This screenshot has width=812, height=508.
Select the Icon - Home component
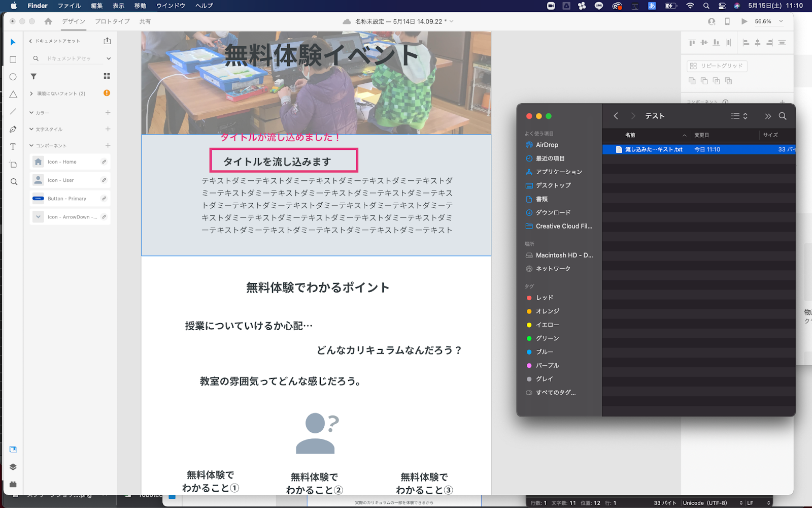tap(70, 162)
